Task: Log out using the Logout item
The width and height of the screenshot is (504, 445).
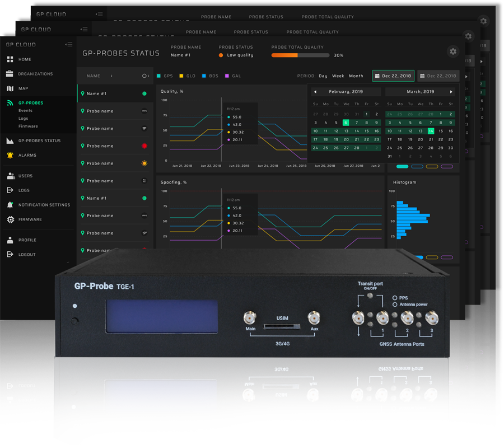Action: (21, 255)
